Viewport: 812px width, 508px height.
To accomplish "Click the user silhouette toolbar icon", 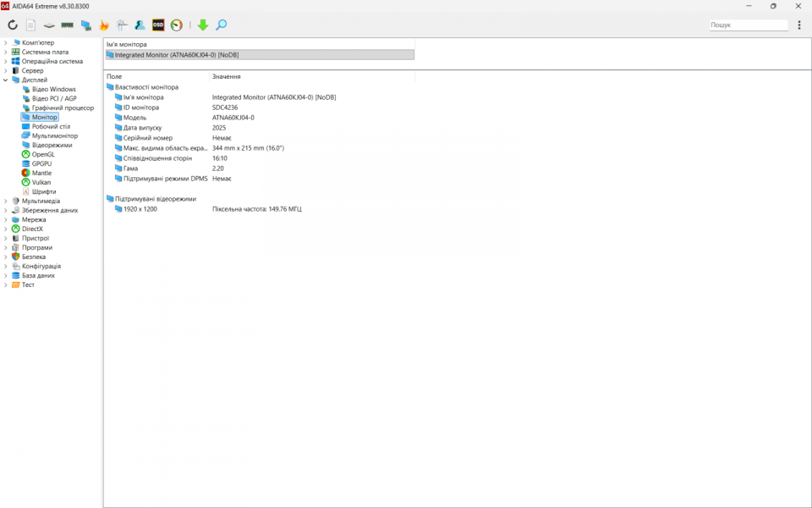I will click(x=140, y=25).
